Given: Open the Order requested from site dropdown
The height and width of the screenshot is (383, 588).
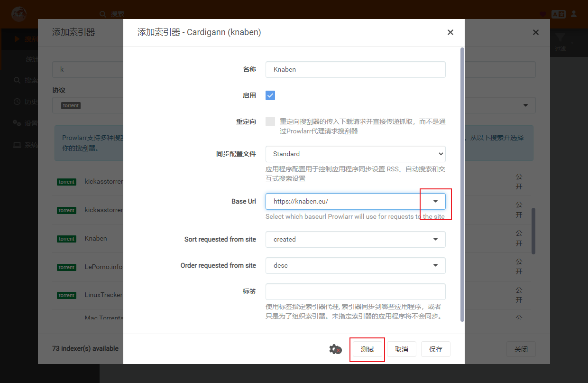Looking at the screenshot, I should [356, 265].
